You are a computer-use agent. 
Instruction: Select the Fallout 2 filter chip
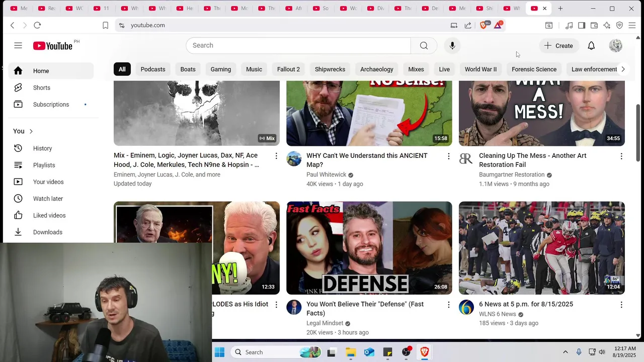click(x=288, y=69)
